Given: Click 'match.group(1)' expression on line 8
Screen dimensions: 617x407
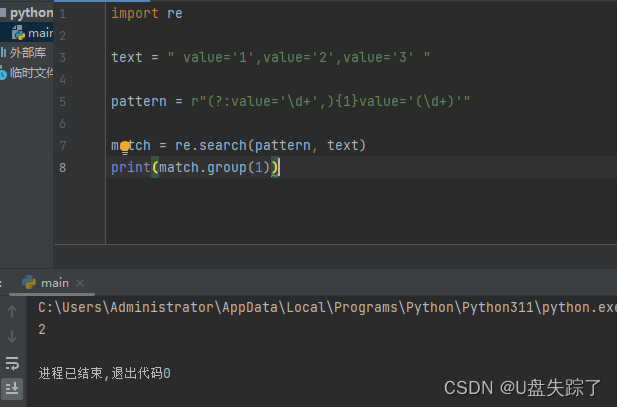Looking at the screenshot, I should click(x=214, y=168).
